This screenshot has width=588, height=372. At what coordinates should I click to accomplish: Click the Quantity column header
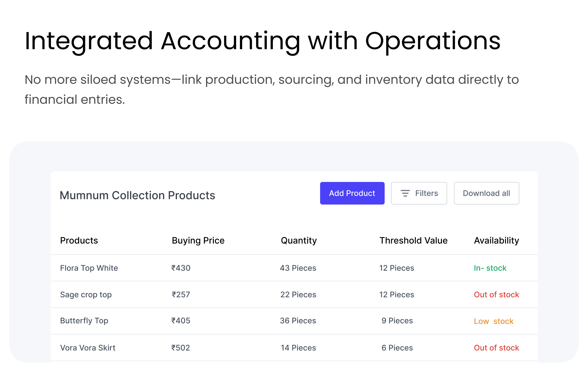[x=299, y=241]
